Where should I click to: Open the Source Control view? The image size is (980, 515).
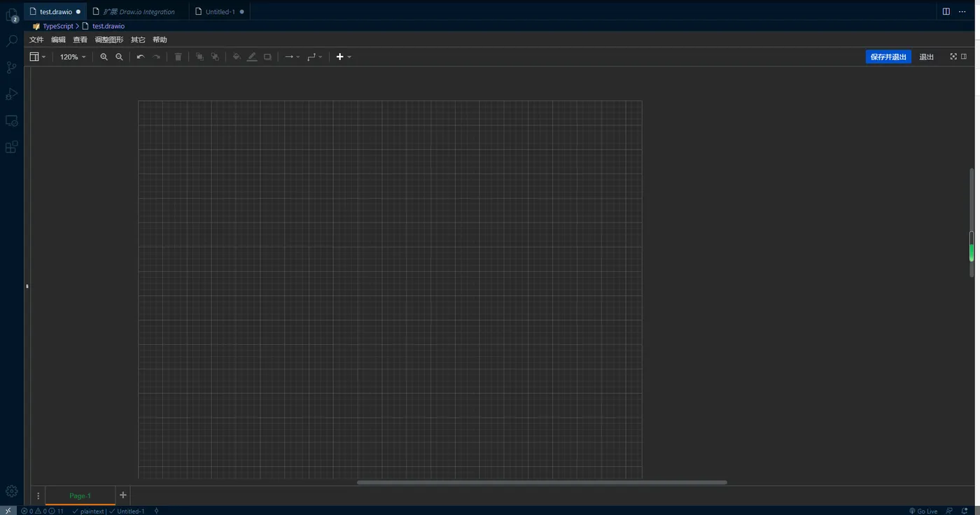(11, 68)
